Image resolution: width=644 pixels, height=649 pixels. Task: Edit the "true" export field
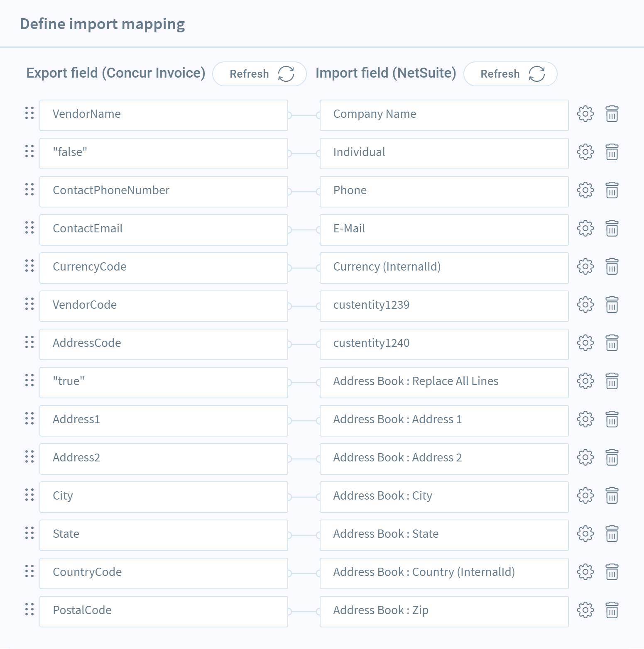[x=164, y=383]
